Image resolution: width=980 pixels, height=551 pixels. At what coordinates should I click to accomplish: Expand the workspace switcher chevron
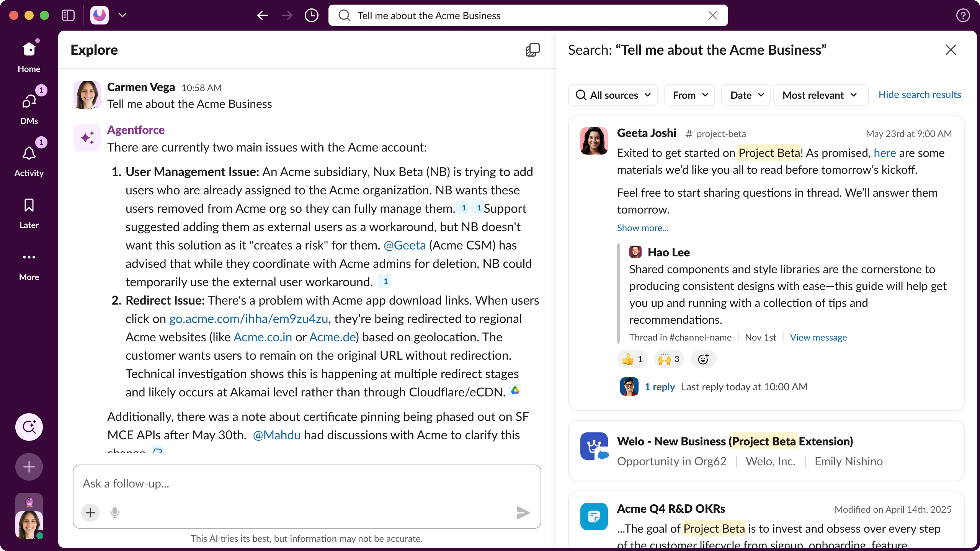coord(122,15)
